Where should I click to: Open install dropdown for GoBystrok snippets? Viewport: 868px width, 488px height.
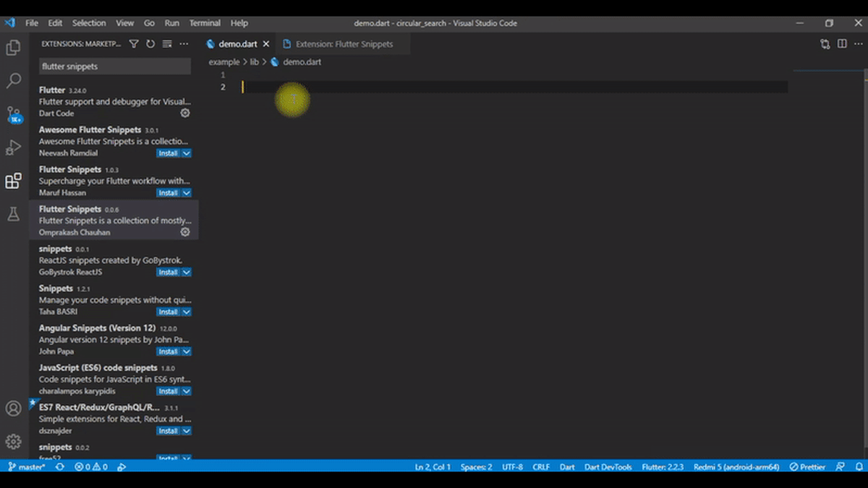click(187, 272)
